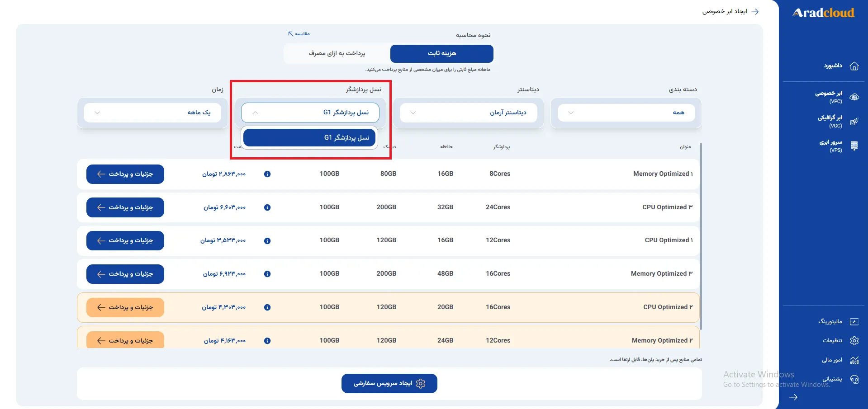Viewport: 868px width, 409px height.
Task: Click the info icon for Memory Optimized ۳ price
Action: (267, 274)
